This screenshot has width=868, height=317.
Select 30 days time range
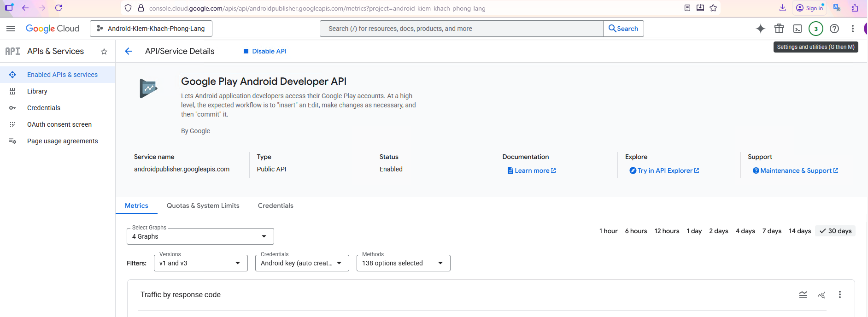click(835, 231)
